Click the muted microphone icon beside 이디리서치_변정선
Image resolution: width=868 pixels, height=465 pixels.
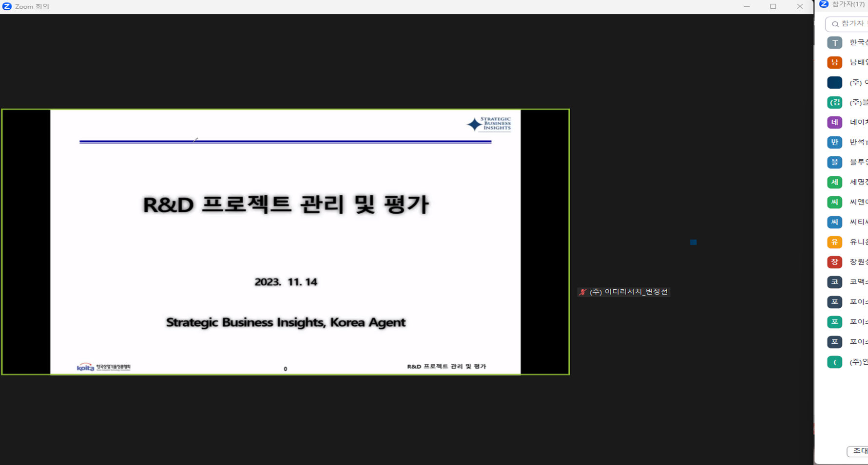[582, 292]
